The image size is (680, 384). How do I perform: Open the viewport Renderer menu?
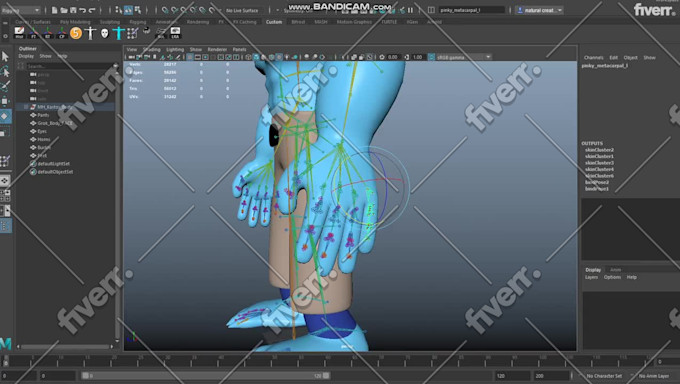(217, 49)
